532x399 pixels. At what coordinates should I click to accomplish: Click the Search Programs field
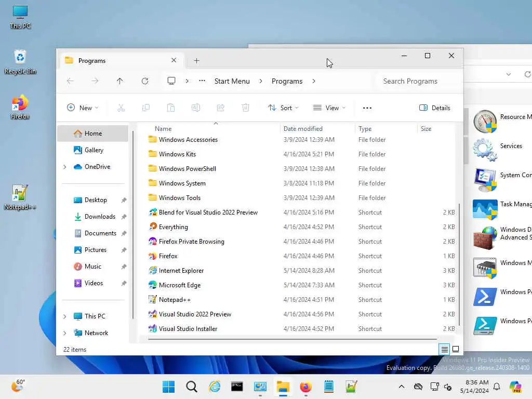coord(417,81)
